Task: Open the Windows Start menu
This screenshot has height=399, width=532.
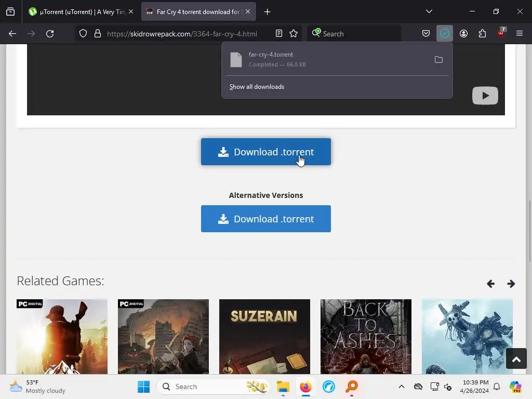Action: click(143, 387)
